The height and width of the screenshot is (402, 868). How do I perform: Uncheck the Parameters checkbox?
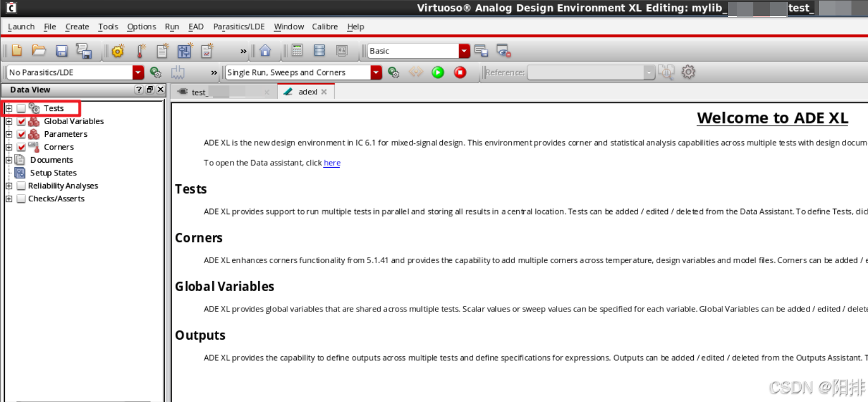(21, 134)
